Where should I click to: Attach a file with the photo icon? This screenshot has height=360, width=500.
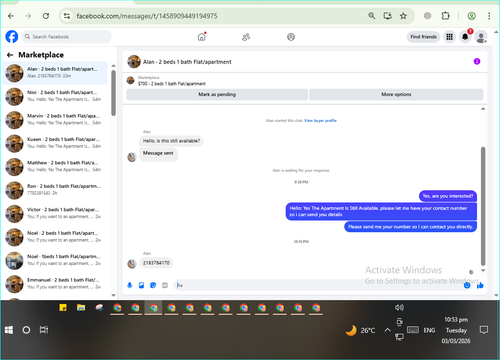[x=141, y=285]
